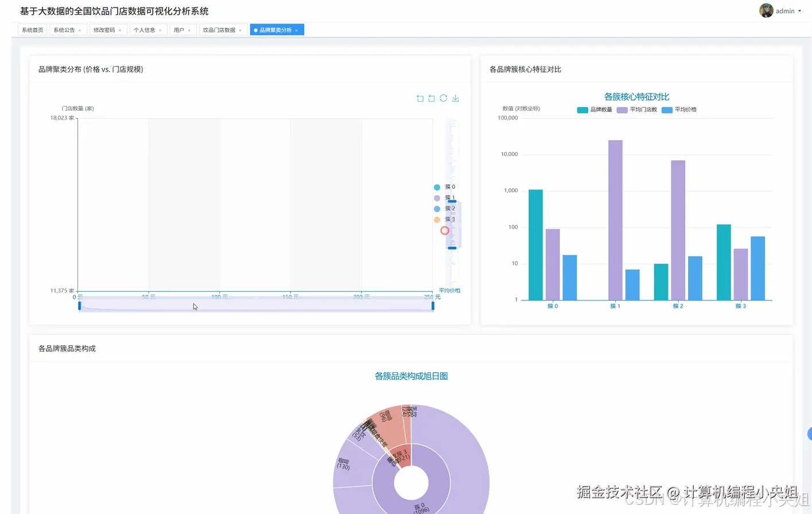
Task: Click the admin avatar picture
Action: pyautogui.click(x=766, y=10)
